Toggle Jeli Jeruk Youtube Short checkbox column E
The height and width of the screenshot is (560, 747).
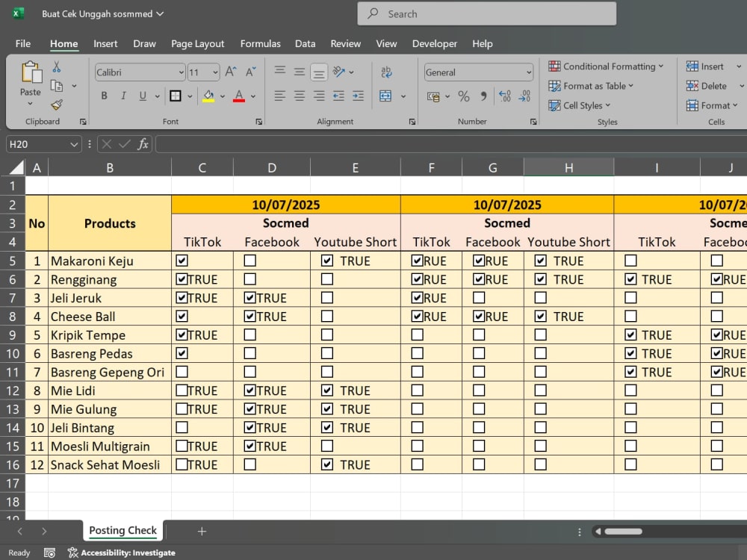[x=327, y=298]
